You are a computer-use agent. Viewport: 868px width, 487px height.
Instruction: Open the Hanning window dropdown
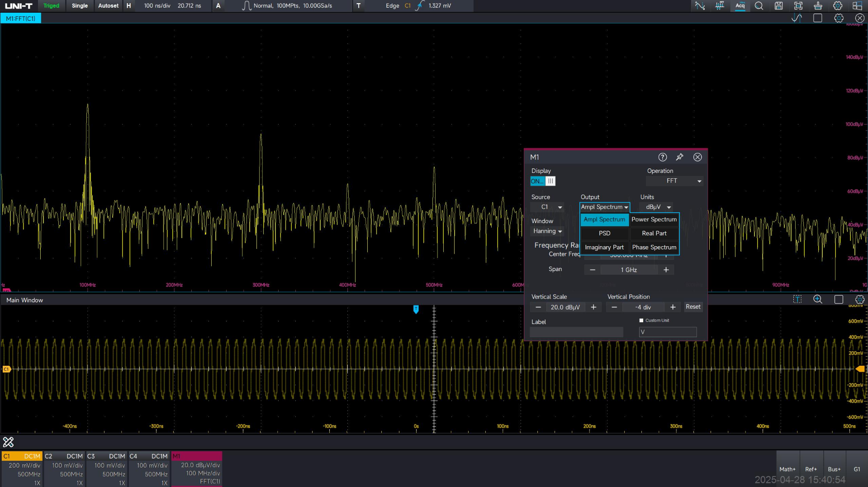[x=547, y=231]
